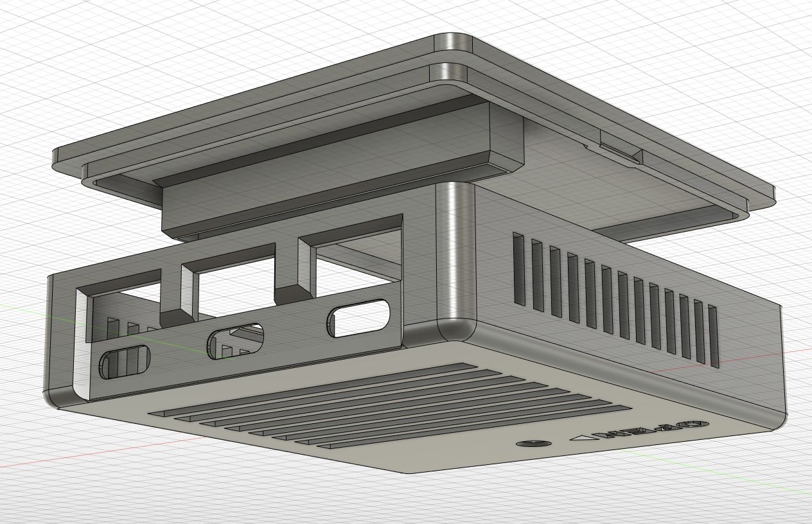Pick the engraved triangle marker on the bottom

584,439
